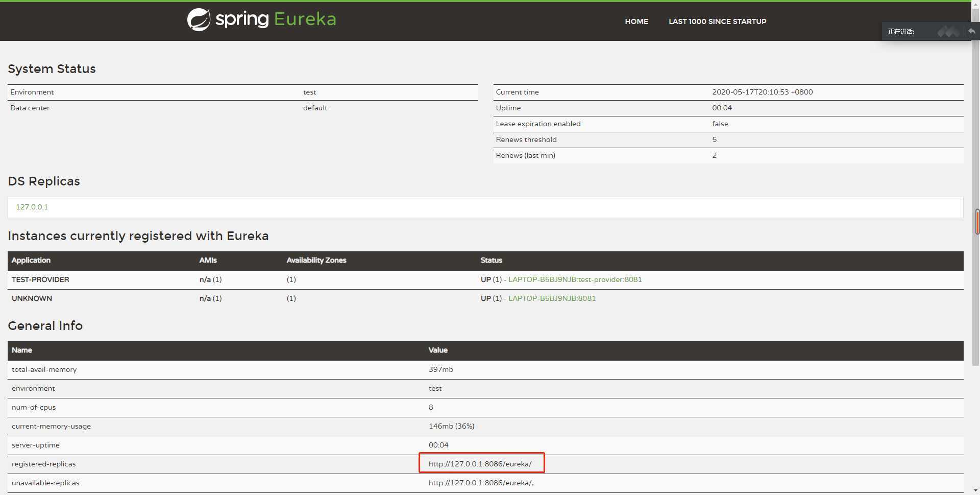Click the "num-of-cpus" row name
Viewport: 980px width, 495px height.
[x=34, y=407]
